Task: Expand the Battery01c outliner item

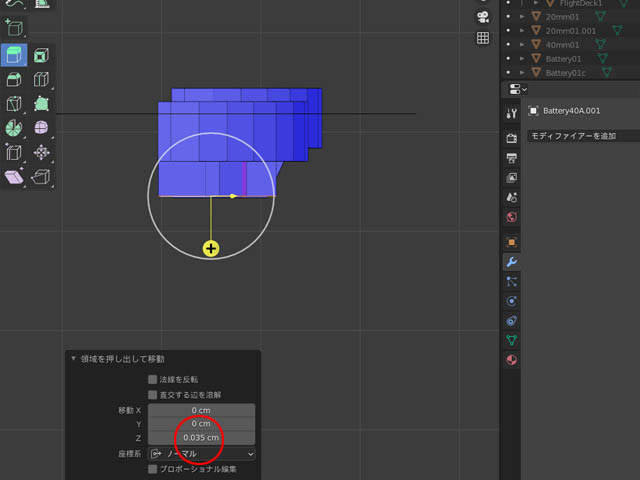Action: click(522, 73)
